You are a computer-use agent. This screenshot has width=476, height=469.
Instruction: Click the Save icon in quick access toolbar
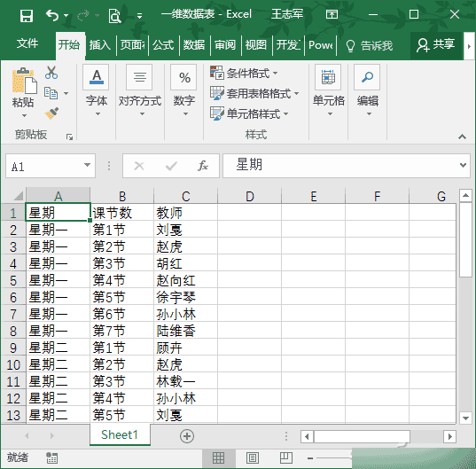coord(27,15)
